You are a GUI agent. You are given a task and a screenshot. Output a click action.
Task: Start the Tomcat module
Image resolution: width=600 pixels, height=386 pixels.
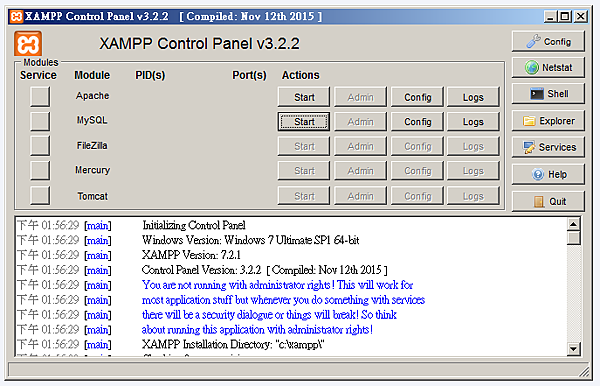tap(304, 196)
